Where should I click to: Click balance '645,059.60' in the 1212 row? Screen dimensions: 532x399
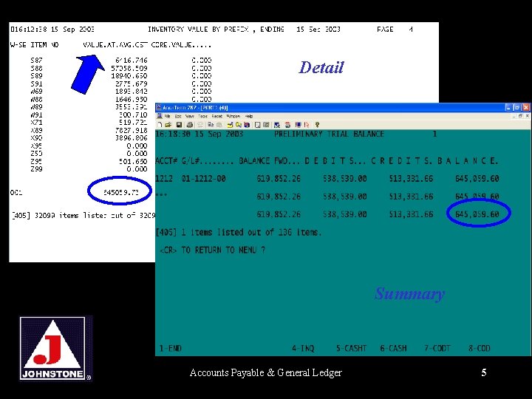[x=477, y=179]
